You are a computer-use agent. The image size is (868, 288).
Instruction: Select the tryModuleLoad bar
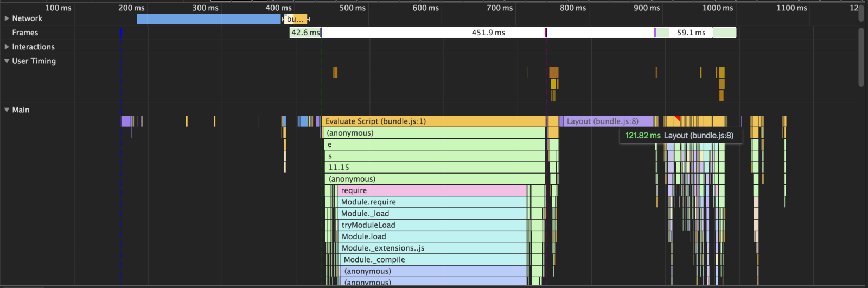tap(432, 225)
